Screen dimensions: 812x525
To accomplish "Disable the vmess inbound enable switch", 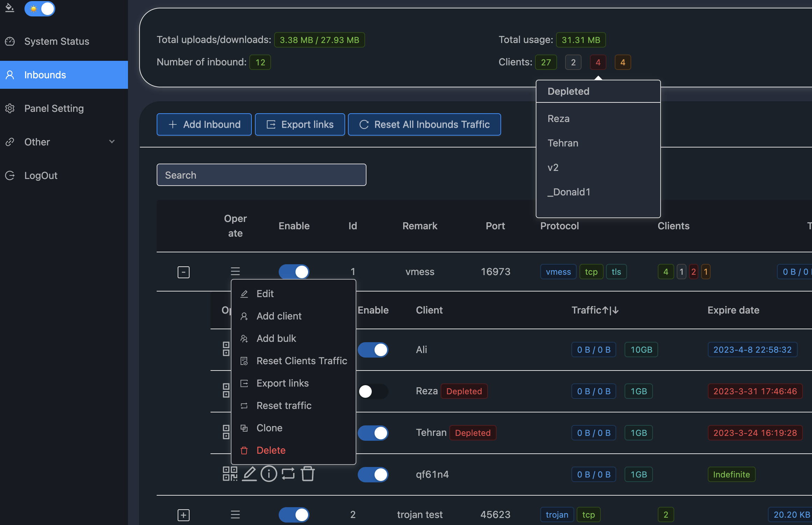I will click(294, 272).
